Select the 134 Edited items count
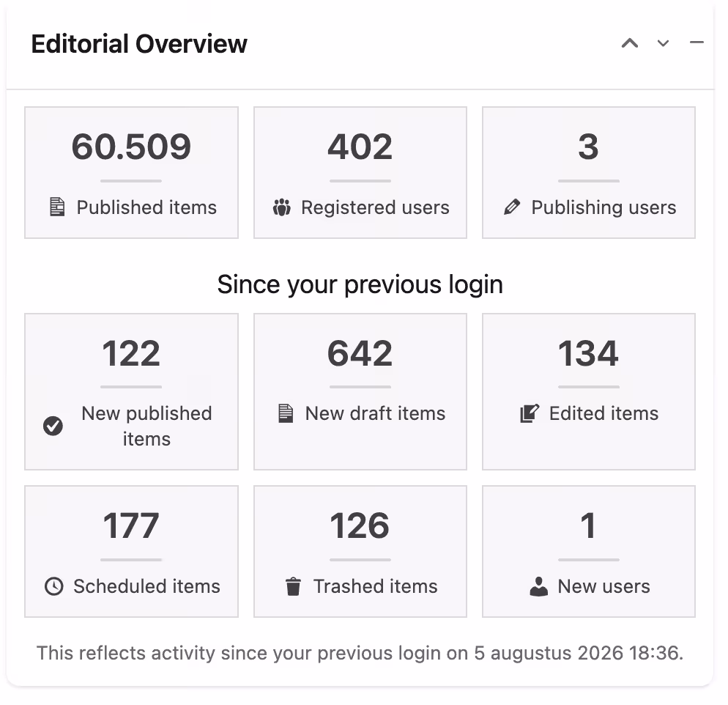This screenshot has width=728, height=705. 588,353
